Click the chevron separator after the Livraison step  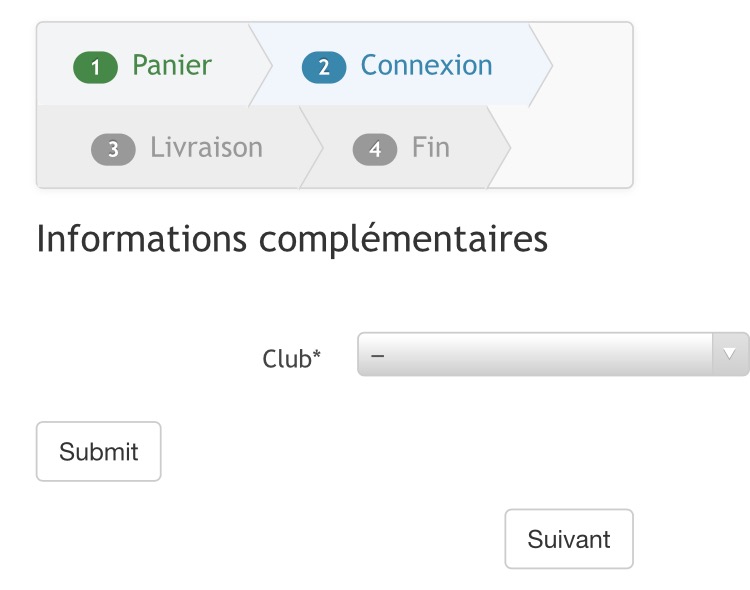pos(310,147)
